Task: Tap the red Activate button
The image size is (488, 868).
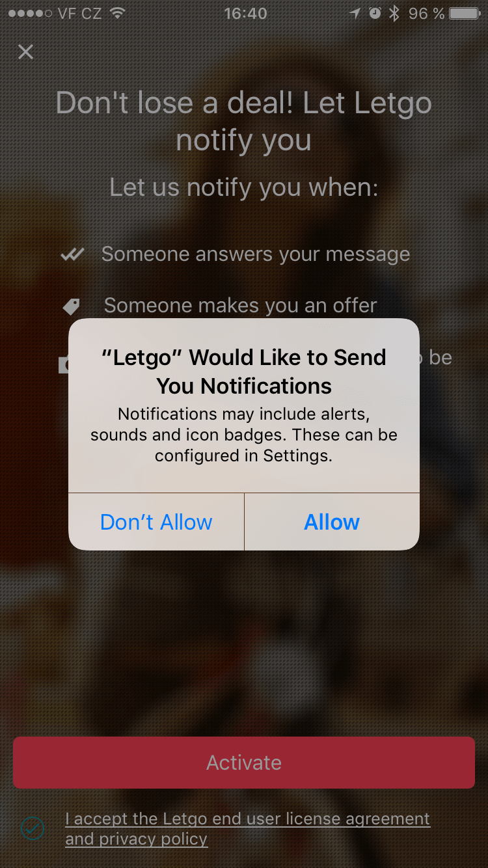Action: [x=244, y=763]
